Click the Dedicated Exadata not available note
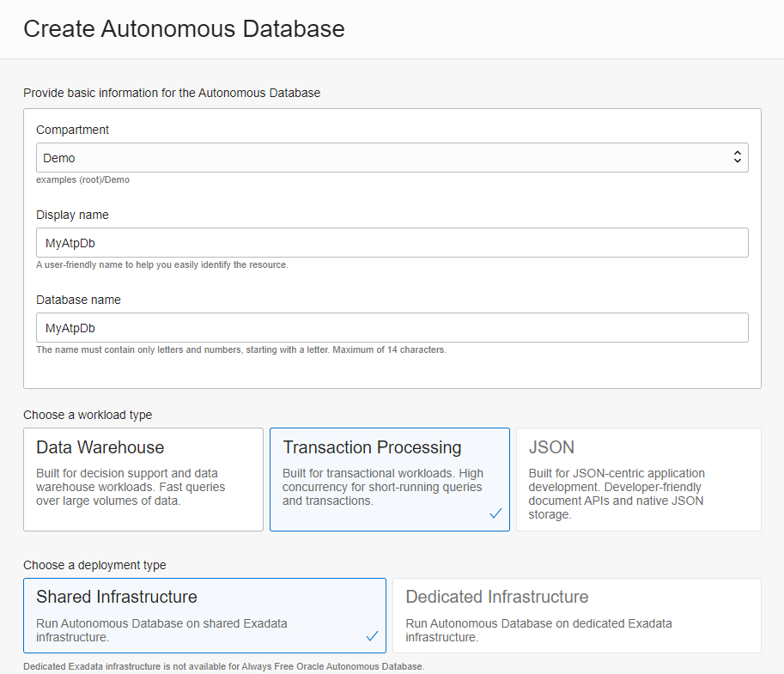The image size is (784, 674). pos(224,666)
